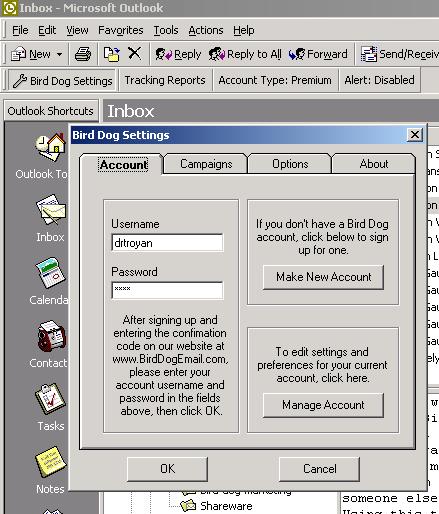
Task: Click the Delete X icon in the toolbar
Action: pos(135,53)
